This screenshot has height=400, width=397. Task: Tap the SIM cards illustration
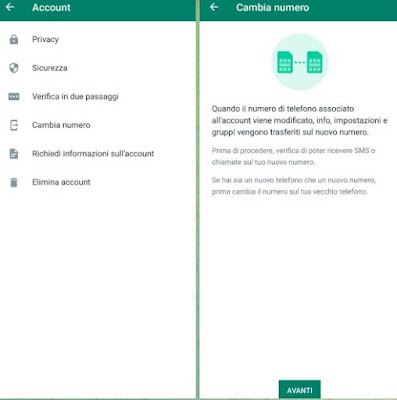tap(300, 62)
